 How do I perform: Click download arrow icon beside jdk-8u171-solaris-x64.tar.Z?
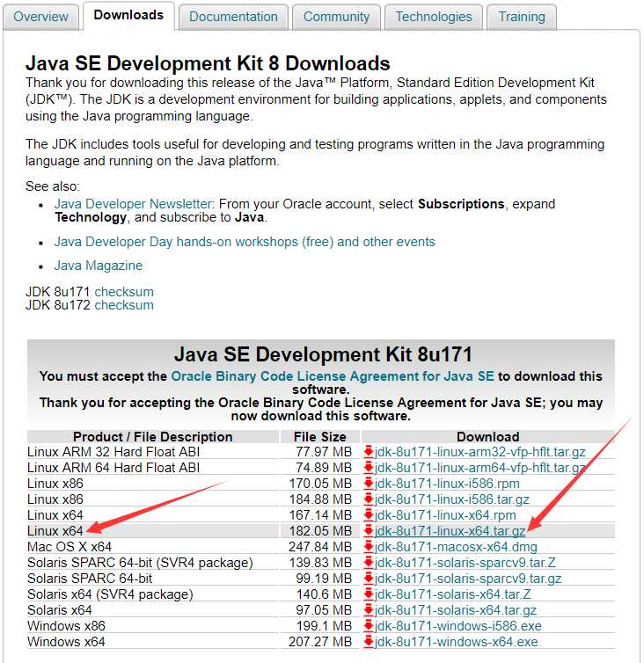click(368, 594)
